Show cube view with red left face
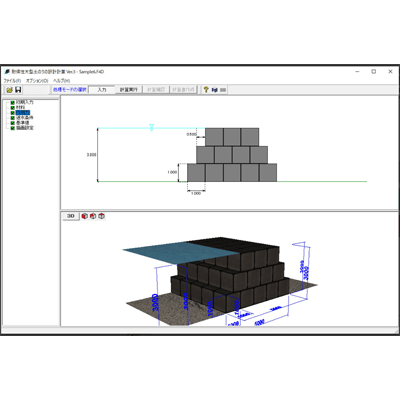400x400 pixels. (x=85, y=216)
